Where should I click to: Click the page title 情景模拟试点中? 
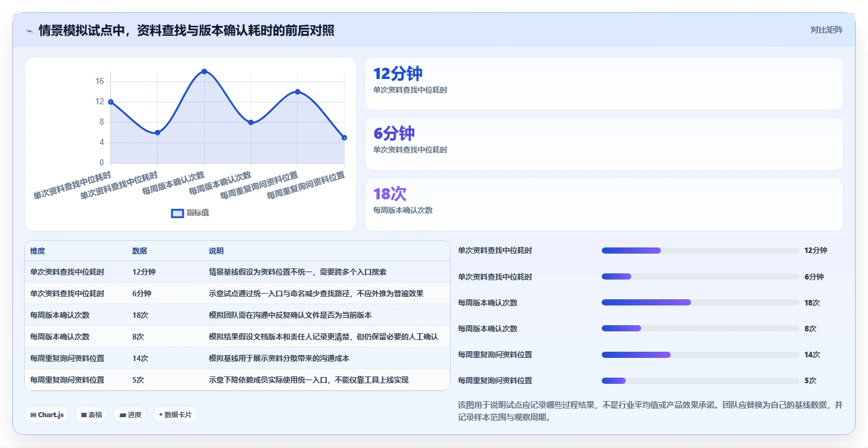tap(186, 30)
